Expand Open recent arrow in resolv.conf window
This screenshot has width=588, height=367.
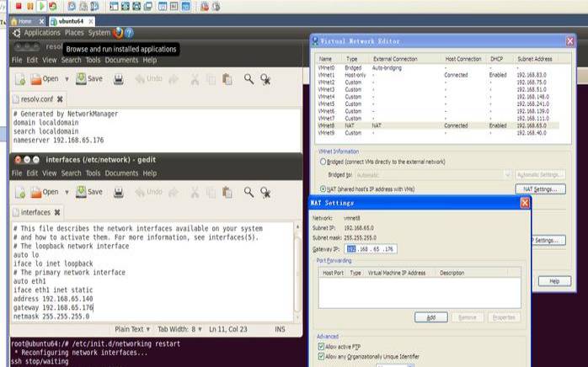pyautogui.click(x=67, y=79)
